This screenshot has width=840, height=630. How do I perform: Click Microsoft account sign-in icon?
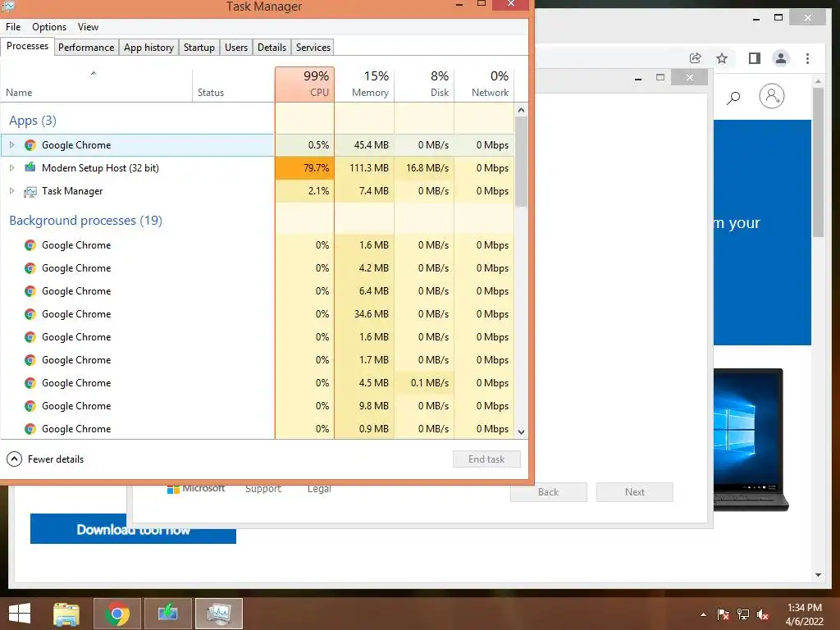click(772, 97)
